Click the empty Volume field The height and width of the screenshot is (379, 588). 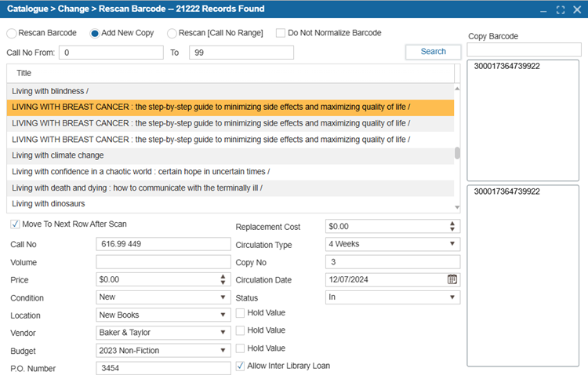pos(163,262)
